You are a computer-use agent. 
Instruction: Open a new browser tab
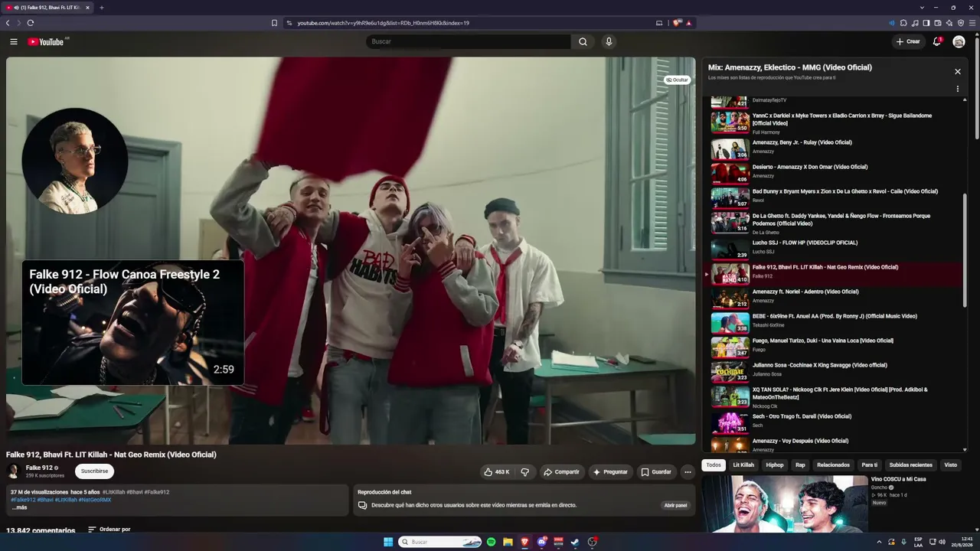[101, 8]
